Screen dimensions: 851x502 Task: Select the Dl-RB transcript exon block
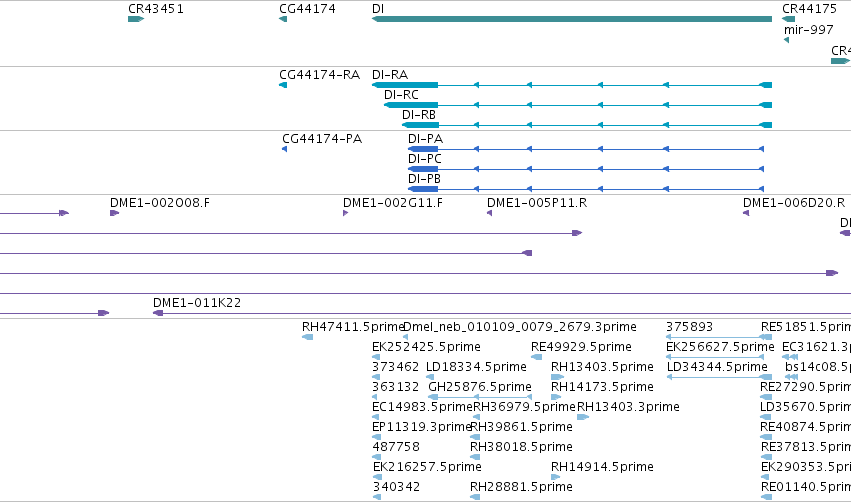coord(421,125)
